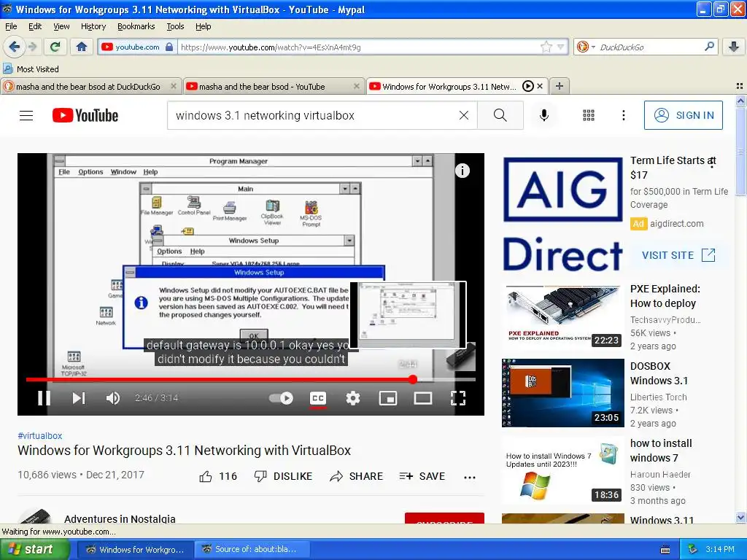Open a new browser tab

pyautogui.click(x=560, y=86)
